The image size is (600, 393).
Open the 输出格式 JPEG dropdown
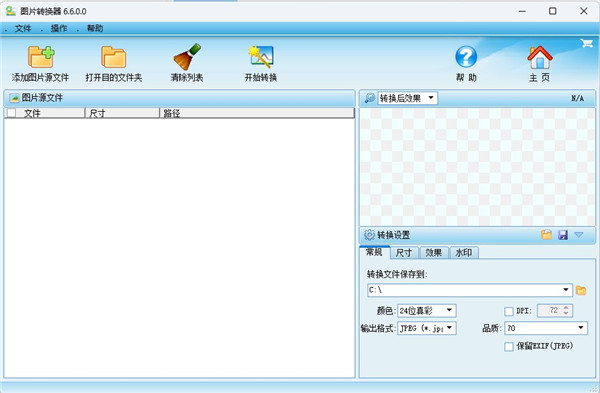coord(450,328)
